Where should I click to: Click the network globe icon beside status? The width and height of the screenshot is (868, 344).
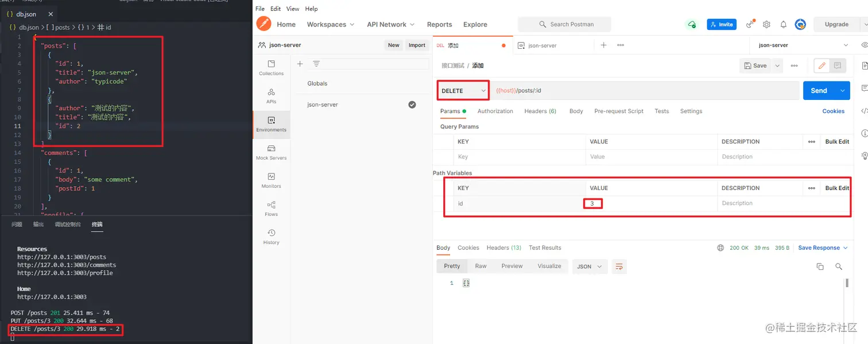click(x=720, y=248)
